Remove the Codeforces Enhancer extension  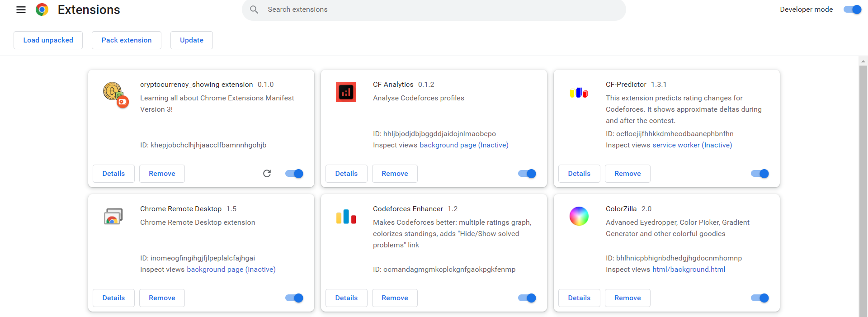point(395,298)
